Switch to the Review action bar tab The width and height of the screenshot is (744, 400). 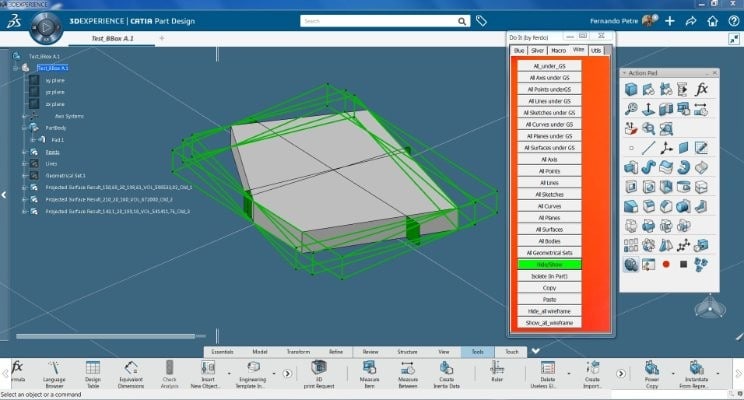[x=371, y=352]
